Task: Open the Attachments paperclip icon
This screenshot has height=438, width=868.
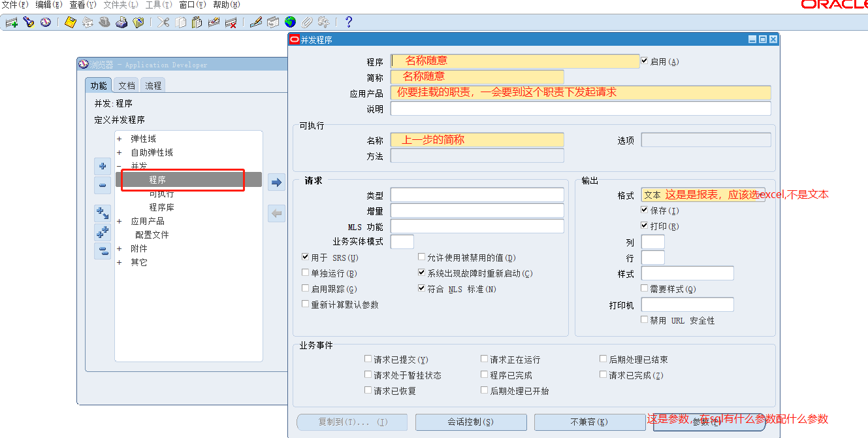Action: (306, 22)
